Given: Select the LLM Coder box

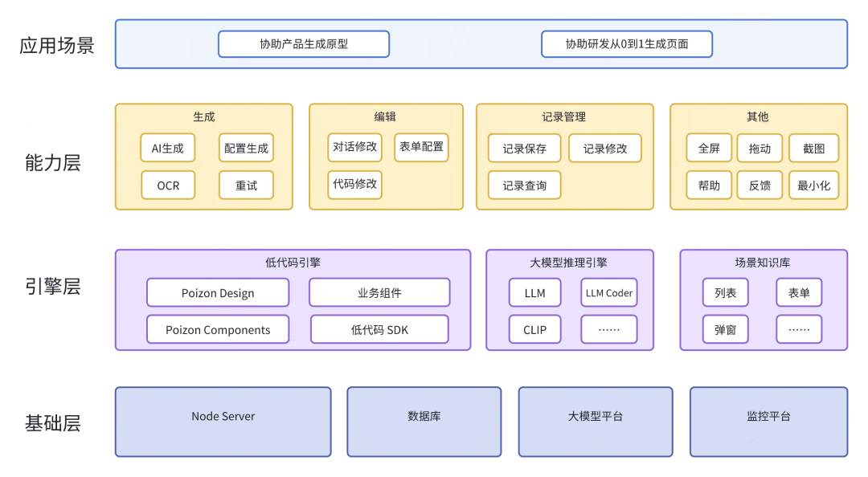Looking at the screenshot, I should [608, 293].
